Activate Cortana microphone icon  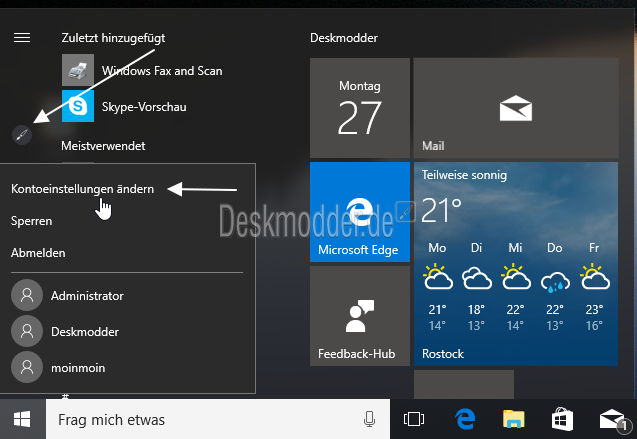tap(369, 419)
